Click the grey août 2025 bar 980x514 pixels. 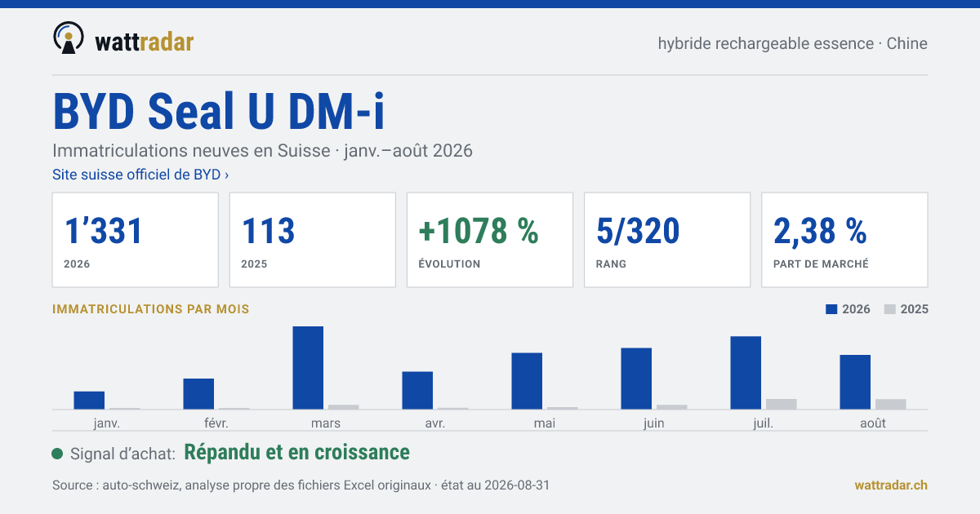pos(891,404)
